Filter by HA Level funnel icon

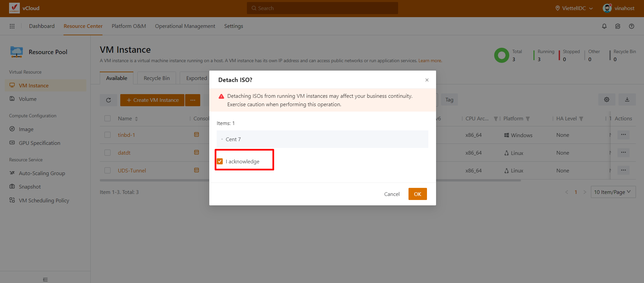581,119
